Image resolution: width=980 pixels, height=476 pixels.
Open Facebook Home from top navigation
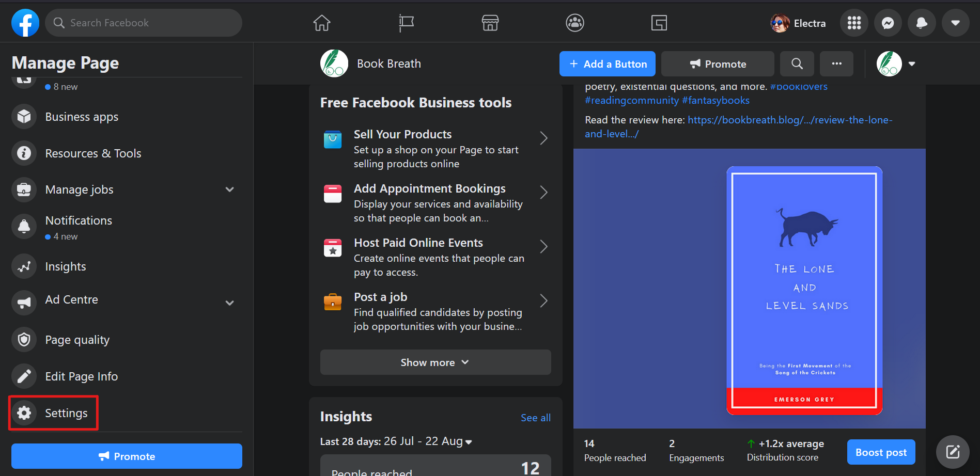click(322, 23)
